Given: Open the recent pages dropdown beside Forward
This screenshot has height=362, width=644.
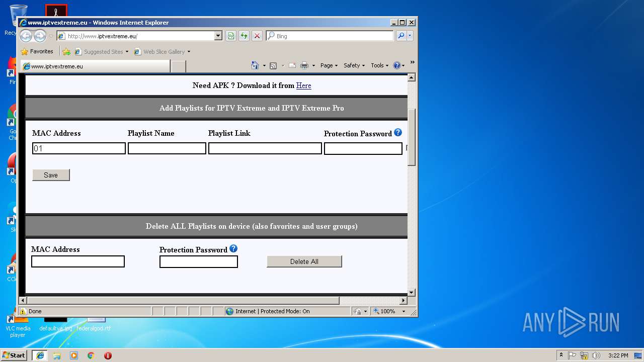Looking at the screenshot, I should pos(51,36).
